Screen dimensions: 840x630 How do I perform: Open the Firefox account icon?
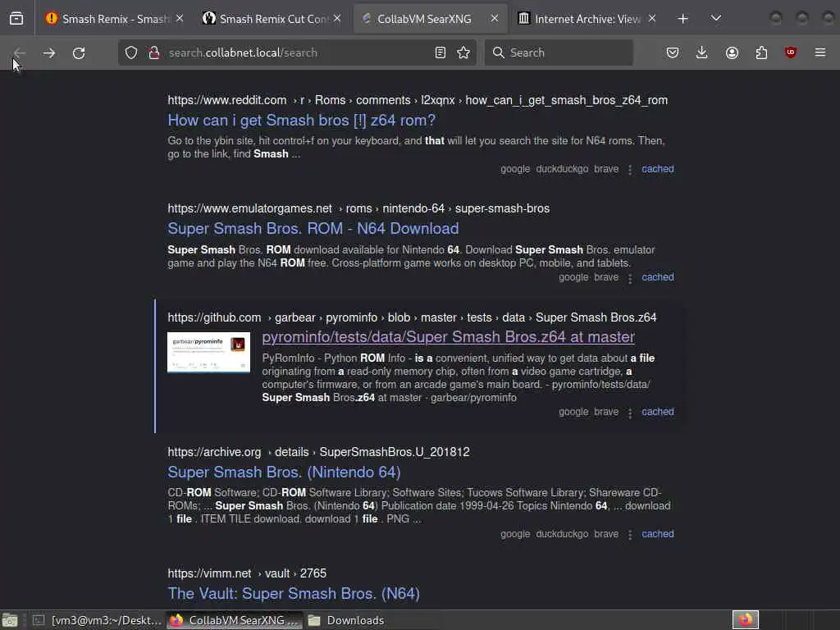(732, 52)
